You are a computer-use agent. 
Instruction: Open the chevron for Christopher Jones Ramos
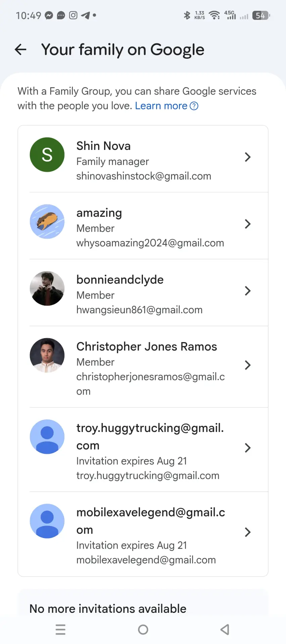248,365
